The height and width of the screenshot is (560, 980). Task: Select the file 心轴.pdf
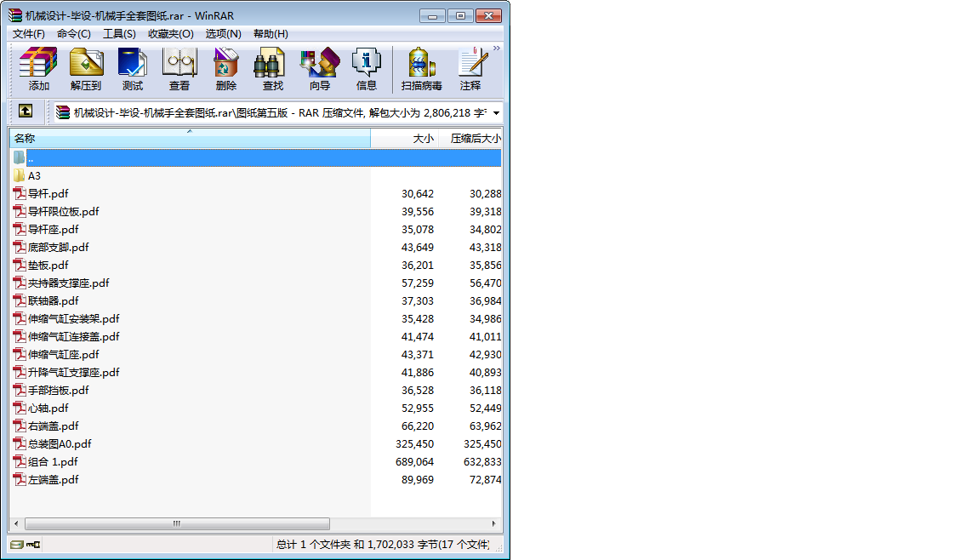[48, 409]
